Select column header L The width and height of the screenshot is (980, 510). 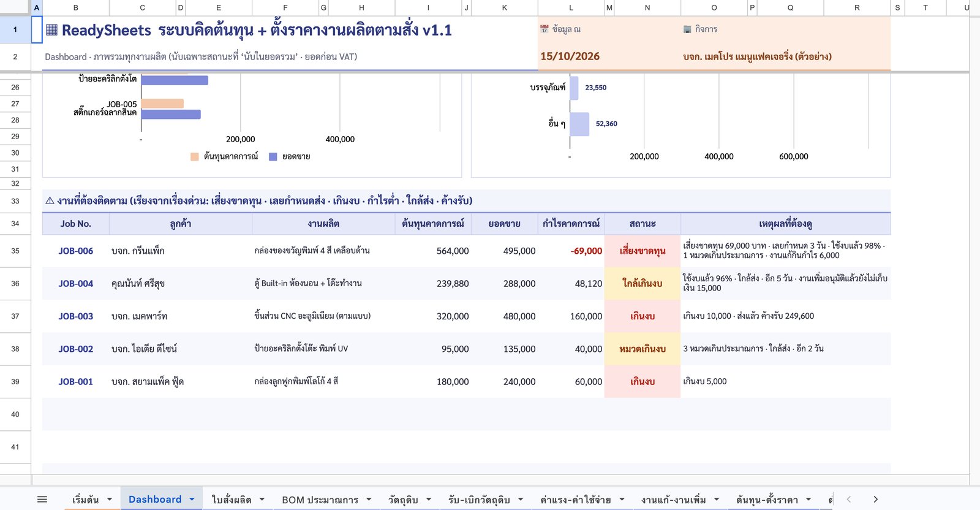click(x=571, y=7)
